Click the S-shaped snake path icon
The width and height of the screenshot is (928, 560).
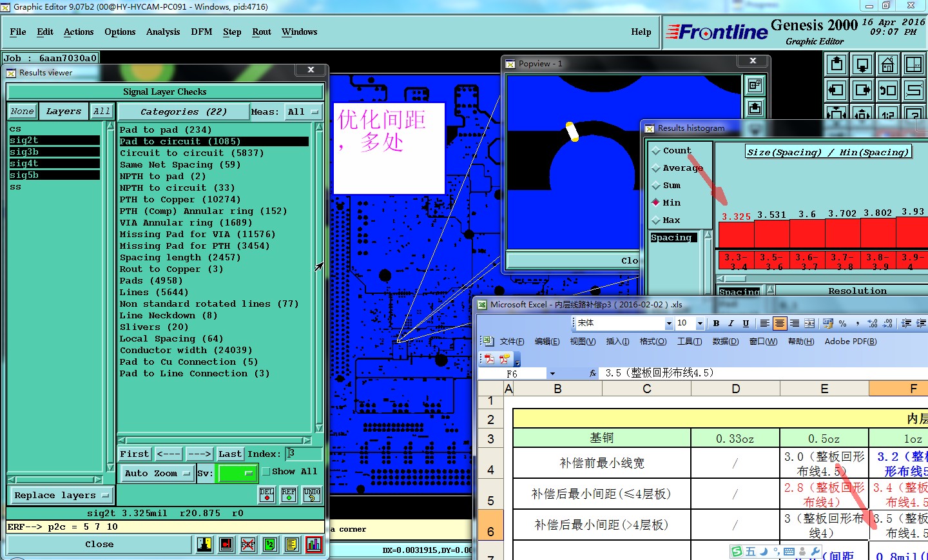(914, 90)
